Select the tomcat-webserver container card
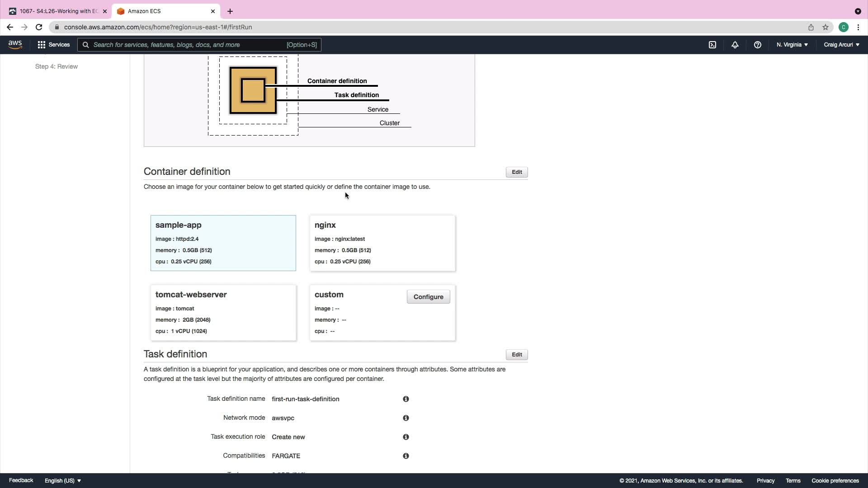This screenshot has width=868, height=488. click(x=223, y=313)
